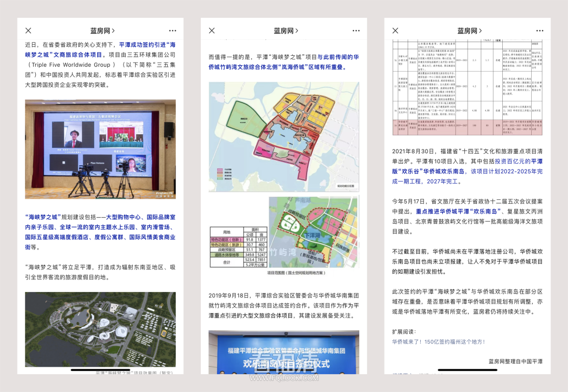Close the middle article with the X icon
This screenshot has height=392, width=568.
point(212,31)
